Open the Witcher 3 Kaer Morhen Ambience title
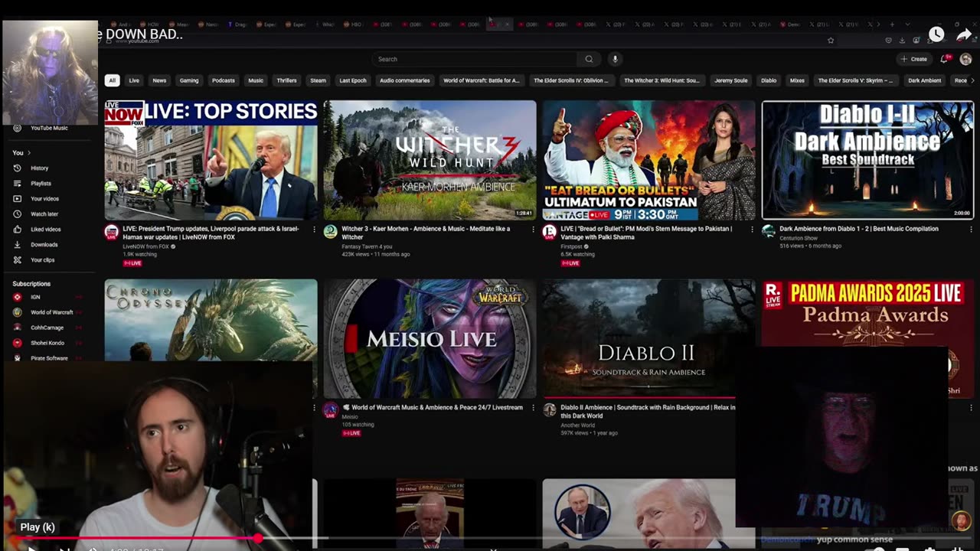Viewport: 980px width, 551px height. click(426, 233)
